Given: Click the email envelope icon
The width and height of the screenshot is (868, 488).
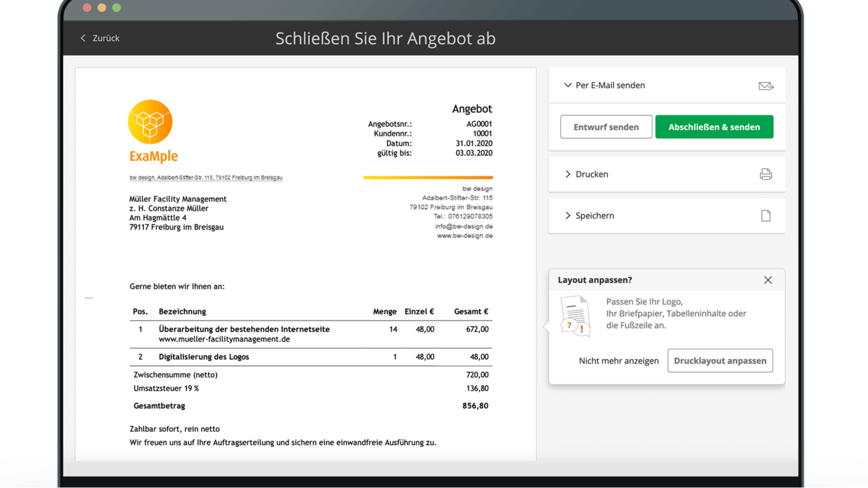Looking at the screenshot, I should [765, 86].
